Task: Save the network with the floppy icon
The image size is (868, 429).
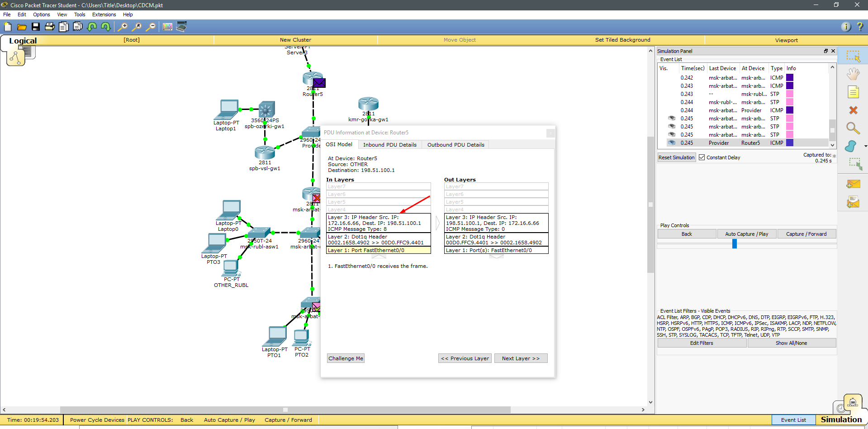Action: tap(36, 27)
